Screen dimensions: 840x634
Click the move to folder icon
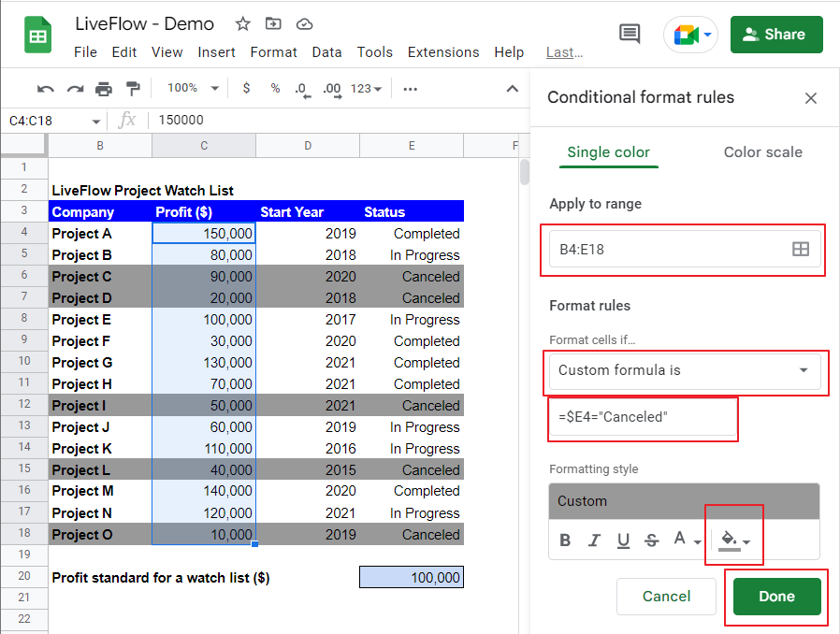tap(273, 23)
